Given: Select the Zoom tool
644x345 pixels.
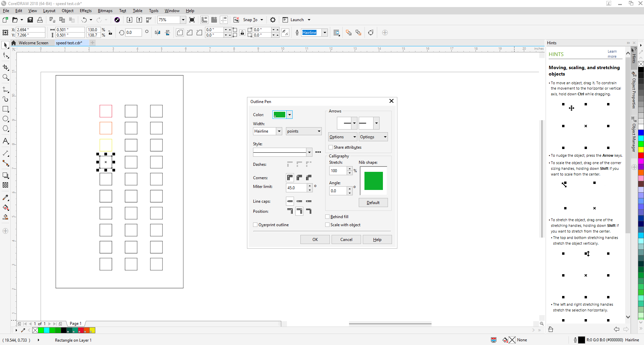Looking at the screenshot, I should pyautogui.click(x=5, y=78).
